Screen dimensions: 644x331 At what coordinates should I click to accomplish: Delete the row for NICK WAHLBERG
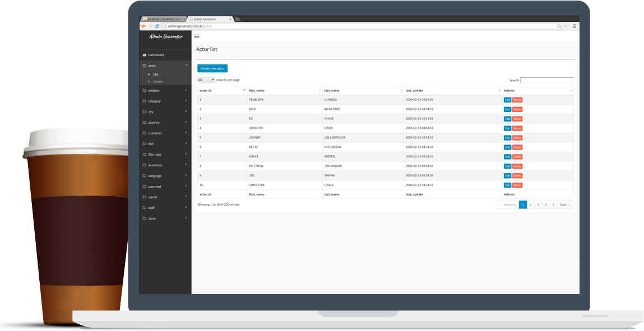click(516, 109)
